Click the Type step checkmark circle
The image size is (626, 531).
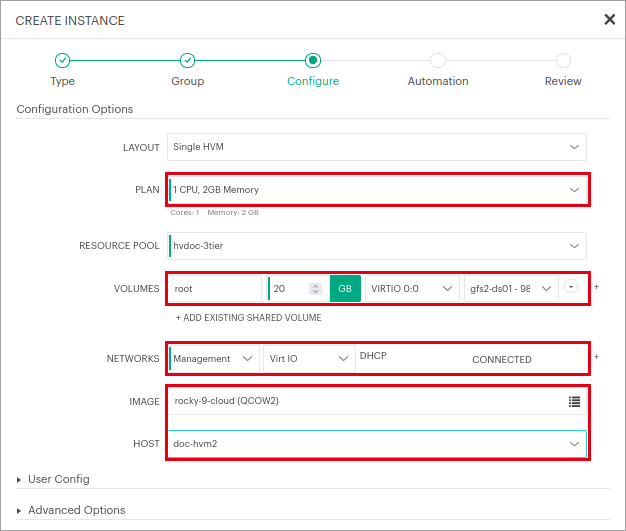(x=63, y=60)
